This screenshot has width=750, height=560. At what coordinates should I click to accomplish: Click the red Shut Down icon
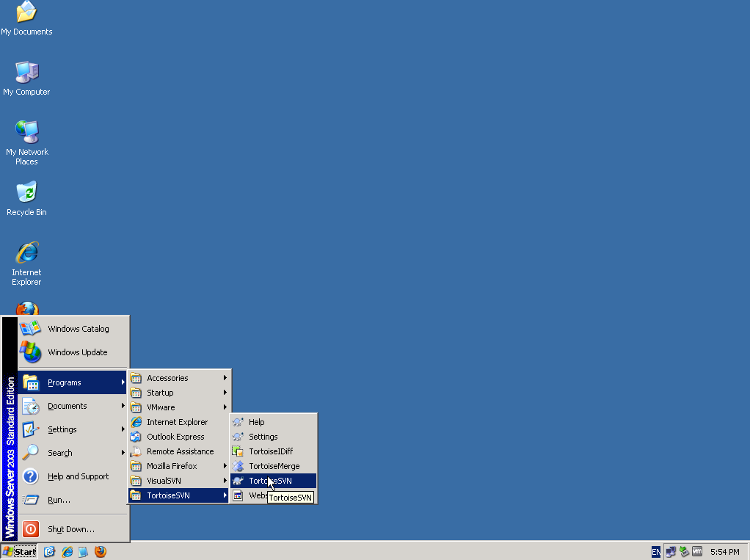point(31,529)
